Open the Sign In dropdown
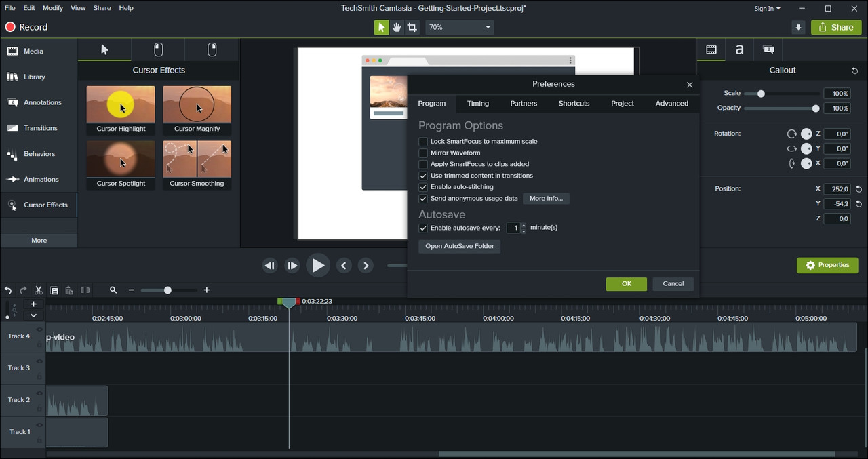 pos(767,8)
